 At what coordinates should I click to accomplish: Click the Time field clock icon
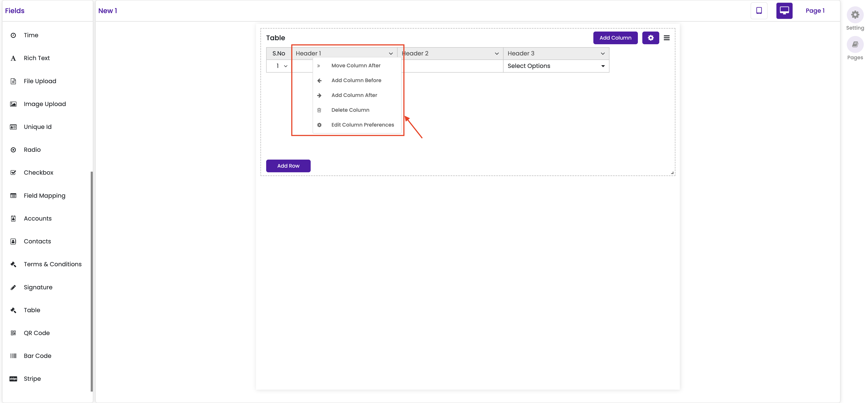coord(13,35)
